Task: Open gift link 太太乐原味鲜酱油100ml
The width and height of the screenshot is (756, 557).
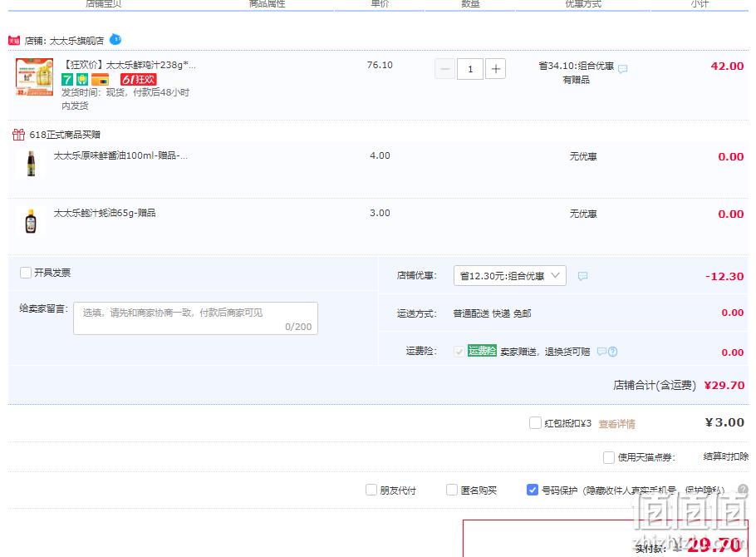Action: coord(120,155)
